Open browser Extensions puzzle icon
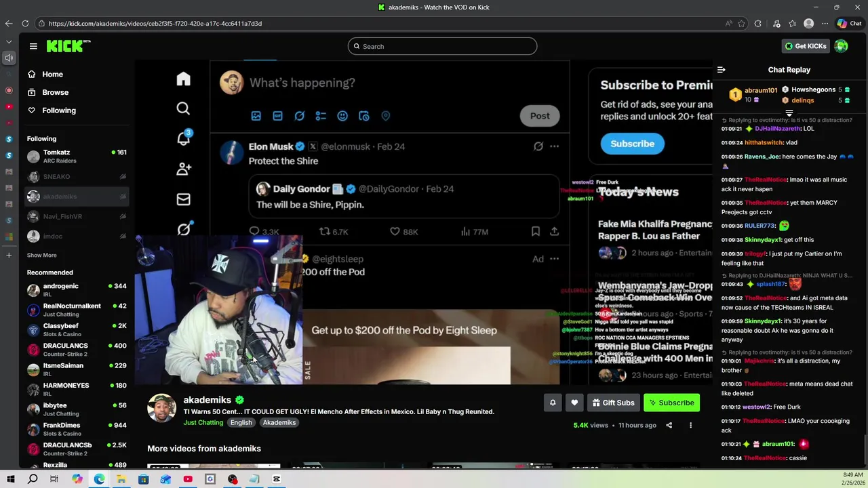Screen dimensions: 868x488 758,23
